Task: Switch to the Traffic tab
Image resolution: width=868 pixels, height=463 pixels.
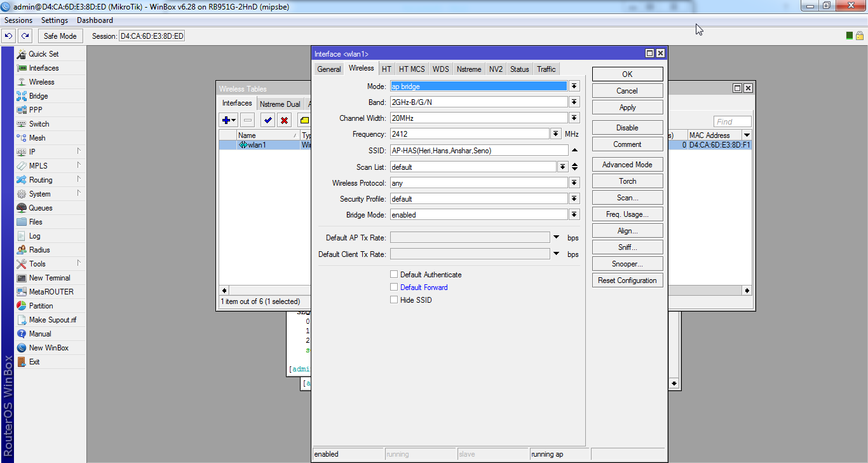Action: click(x=546, y=69)
